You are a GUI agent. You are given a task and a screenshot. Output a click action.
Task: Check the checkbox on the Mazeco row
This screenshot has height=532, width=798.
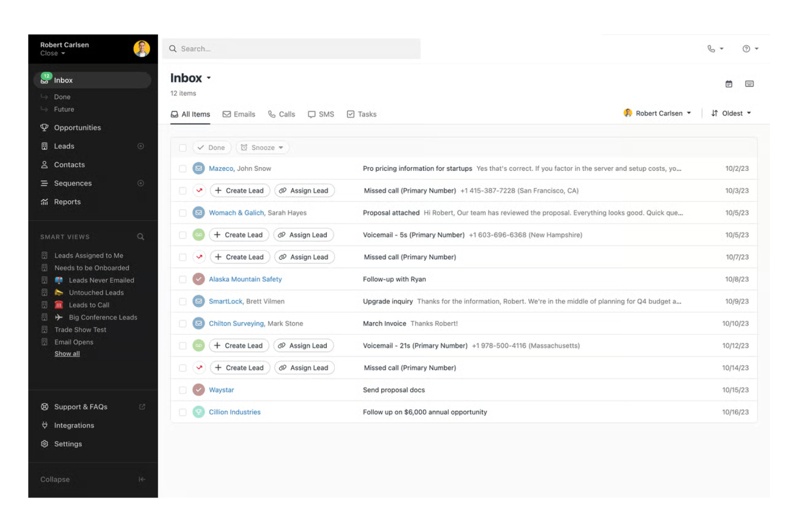click(182, 168)
